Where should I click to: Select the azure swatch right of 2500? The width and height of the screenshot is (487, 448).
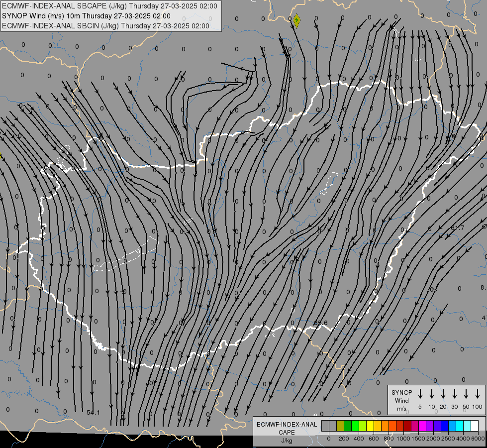pos(452,426)
